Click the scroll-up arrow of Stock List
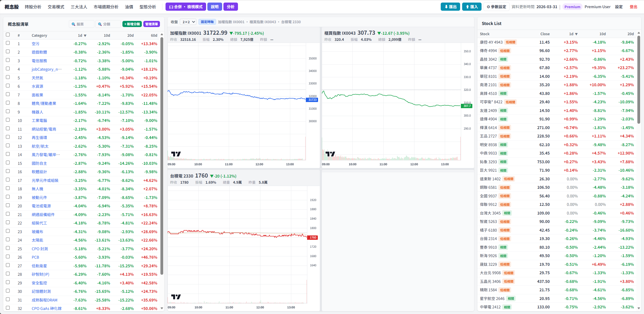 pos(639,33)
